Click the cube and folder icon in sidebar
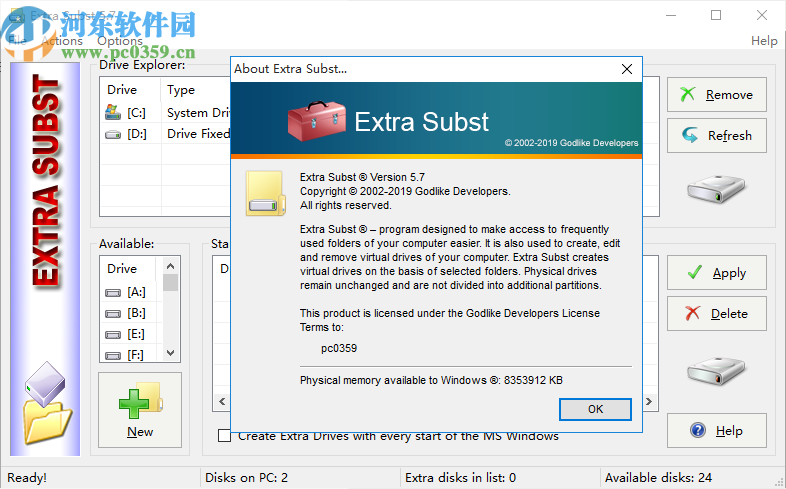This screenshot has width=786, height=489. (46, 402)
